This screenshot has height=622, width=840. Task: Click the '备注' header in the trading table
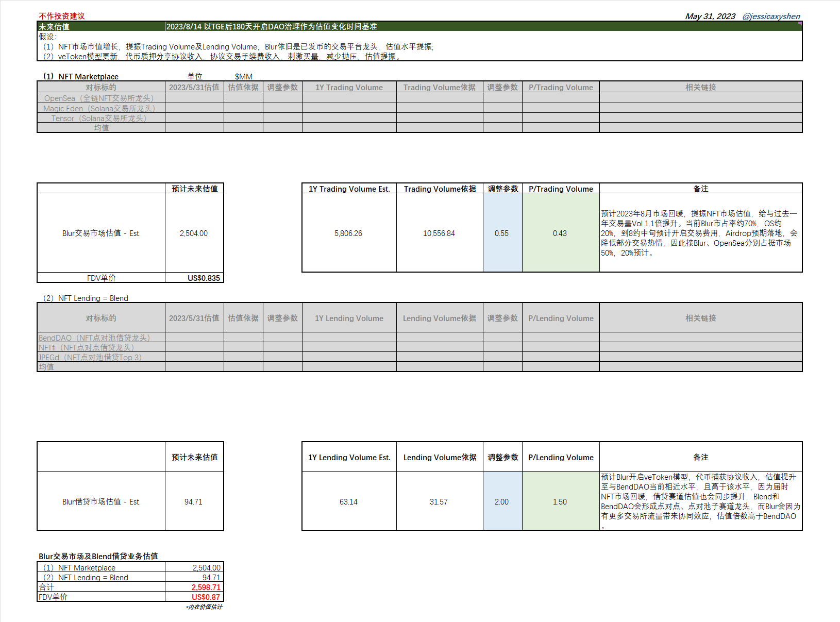[700, 189]
